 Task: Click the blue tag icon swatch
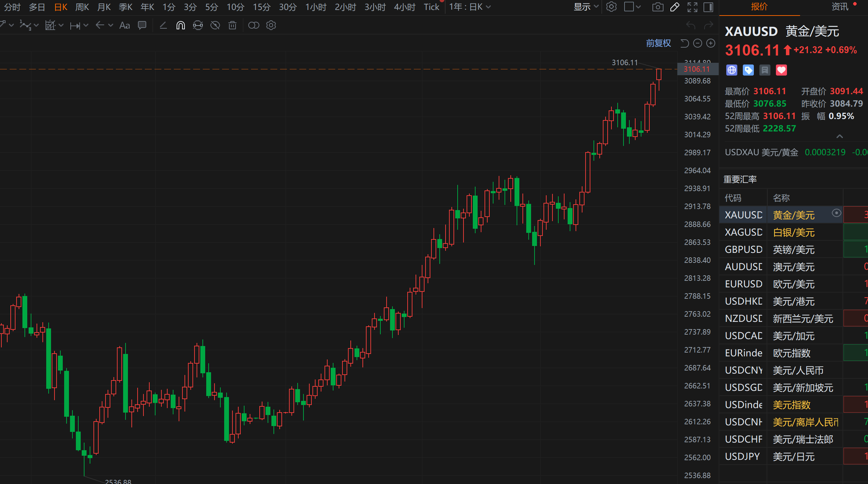(748, 70)
